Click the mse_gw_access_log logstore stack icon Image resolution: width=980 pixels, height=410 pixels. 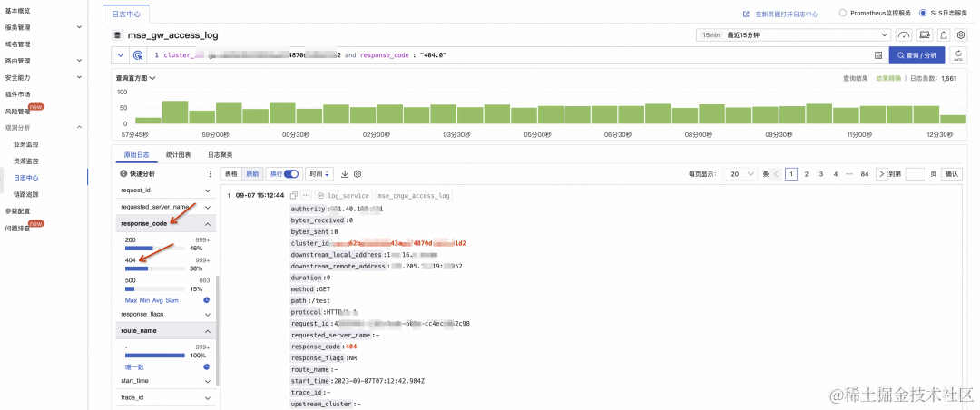click(117, 35)
